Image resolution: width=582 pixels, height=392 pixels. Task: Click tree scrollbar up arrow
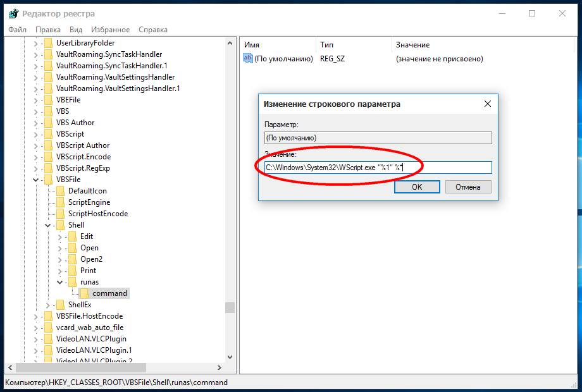pos(230,43)
